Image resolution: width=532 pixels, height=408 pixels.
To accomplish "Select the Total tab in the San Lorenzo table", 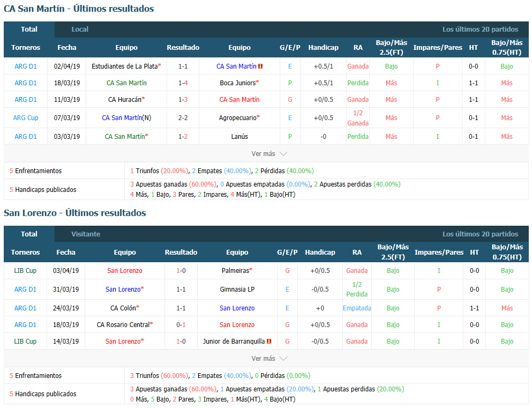I will coord(29,234).
